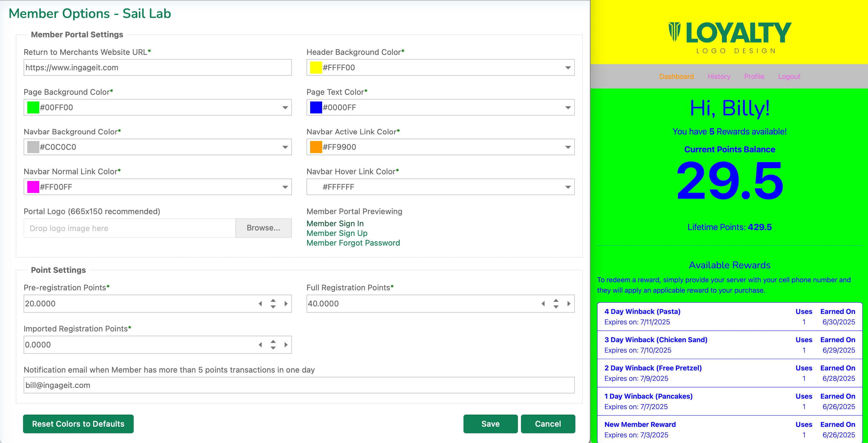Click the orange Navbar Active Link swatch

click(316, 147)
